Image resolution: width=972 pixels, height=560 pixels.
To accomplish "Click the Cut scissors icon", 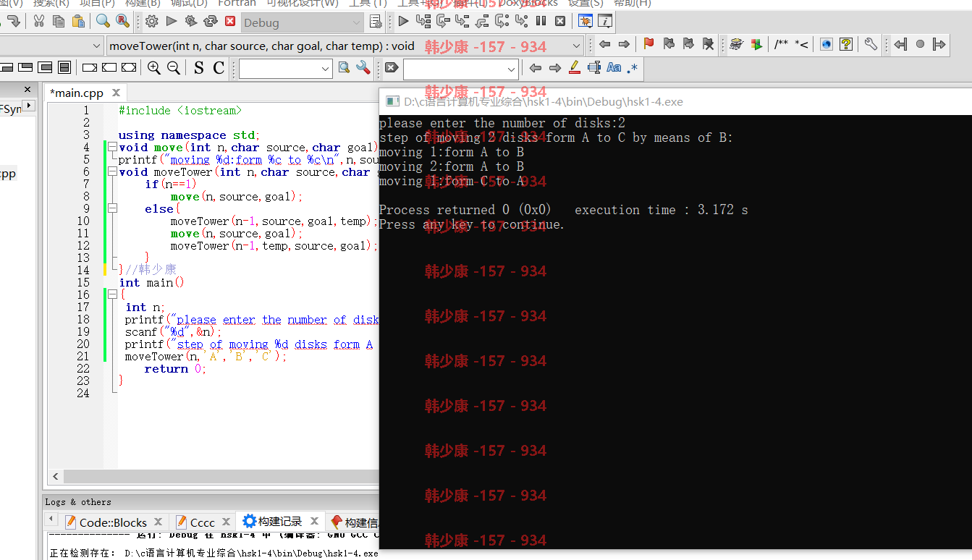I will [39, 21].
